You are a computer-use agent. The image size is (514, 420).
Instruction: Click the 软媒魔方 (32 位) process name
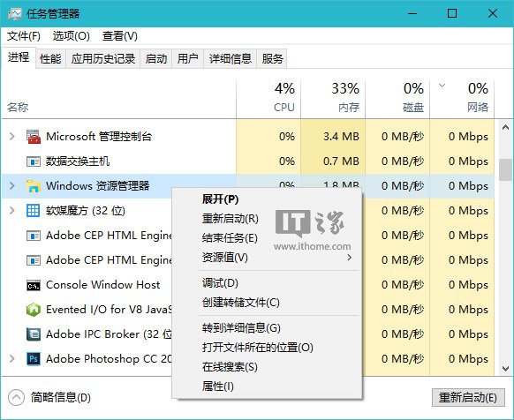86,211
